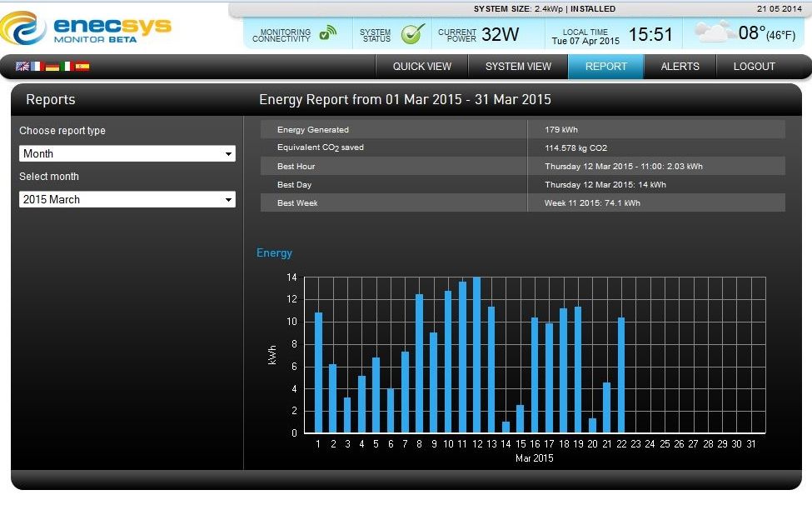Click the 12 March energy bar
This screenshot has width=812, height=505.
click(x=477, y=355)
